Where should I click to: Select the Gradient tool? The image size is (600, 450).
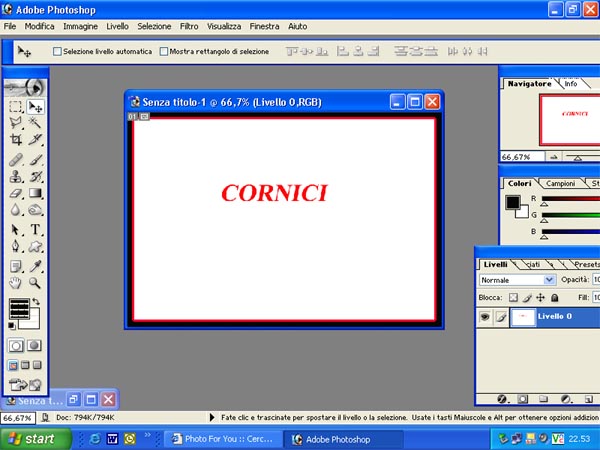(x=35, y=193)
